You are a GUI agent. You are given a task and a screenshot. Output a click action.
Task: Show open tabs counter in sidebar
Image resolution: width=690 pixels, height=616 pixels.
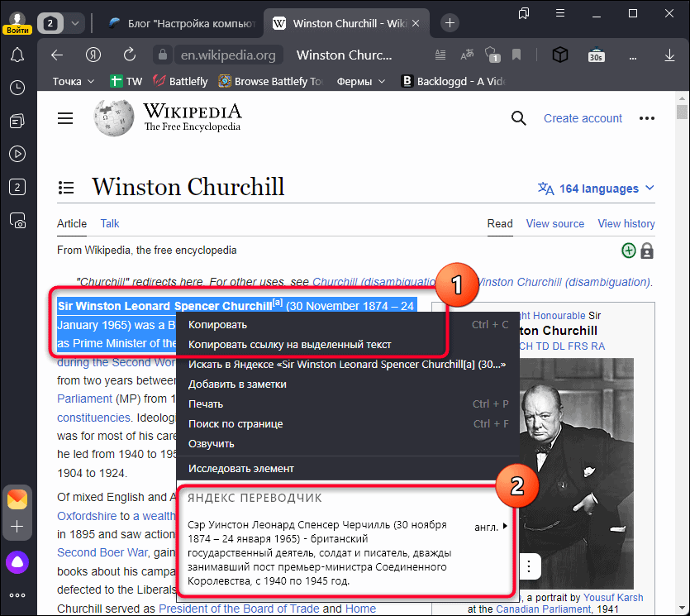(x=17, y=187)
